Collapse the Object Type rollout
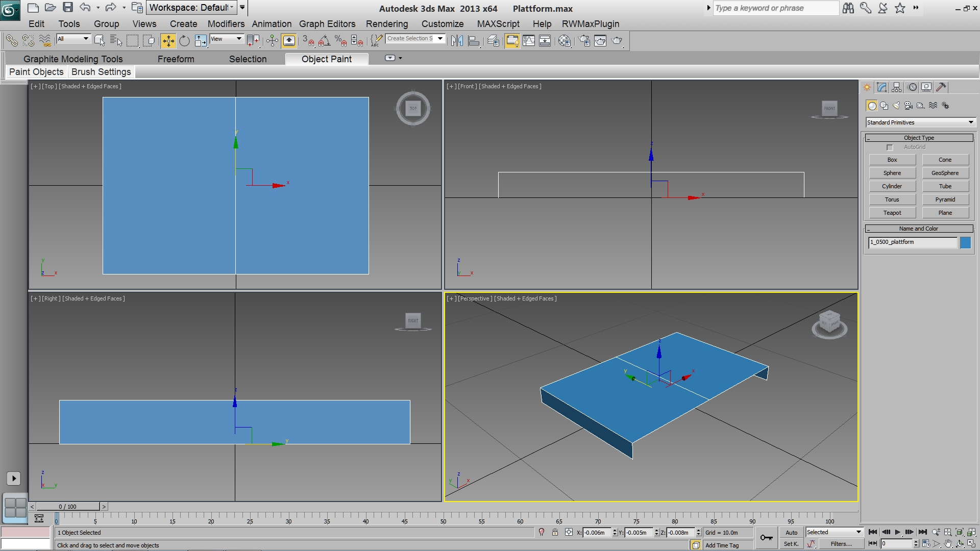This screenshot has height=551, width=980. 919,138
